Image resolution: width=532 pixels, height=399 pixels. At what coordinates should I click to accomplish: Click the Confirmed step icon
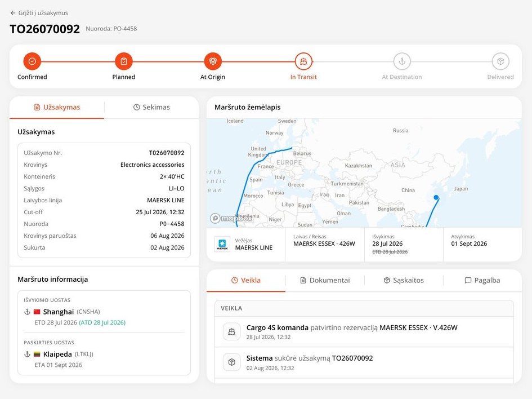pyautogui.click(x=32, y=61)
